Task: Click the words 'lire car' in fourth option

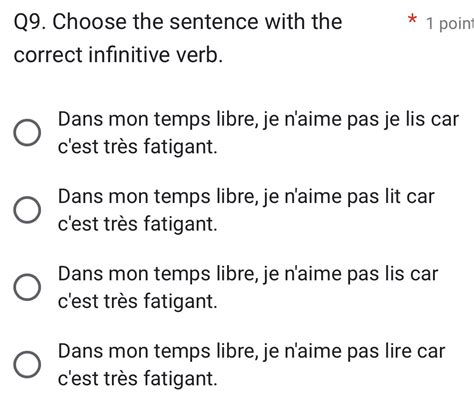Action: pyautogui.click(x=415, y=351)
